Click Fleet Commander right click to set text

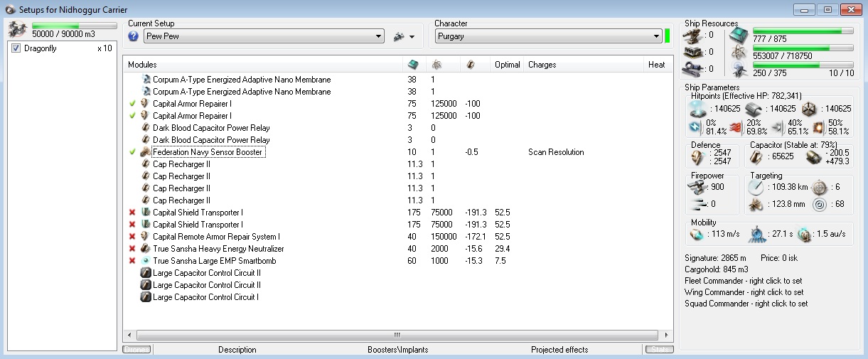[x=744, y=281]
